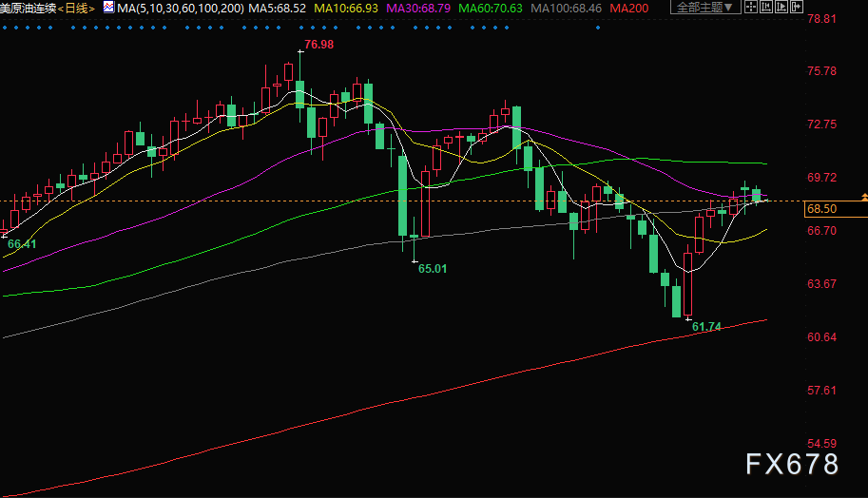868x498 pixels.
Task: Click the play chart range icon
Action: click(x=781, y=8)
